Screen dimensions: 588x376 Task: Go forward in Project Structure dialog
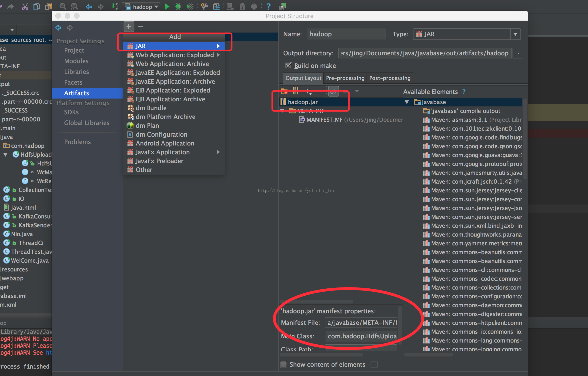(70, 28)
